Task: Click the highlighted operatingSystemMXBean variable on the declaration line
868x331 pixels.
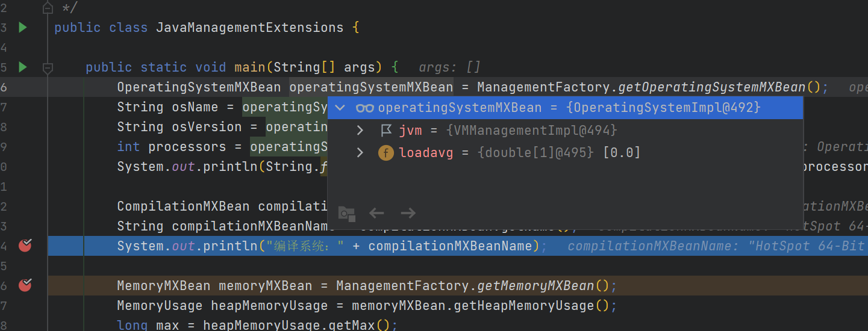Action: tap(371, 87)
